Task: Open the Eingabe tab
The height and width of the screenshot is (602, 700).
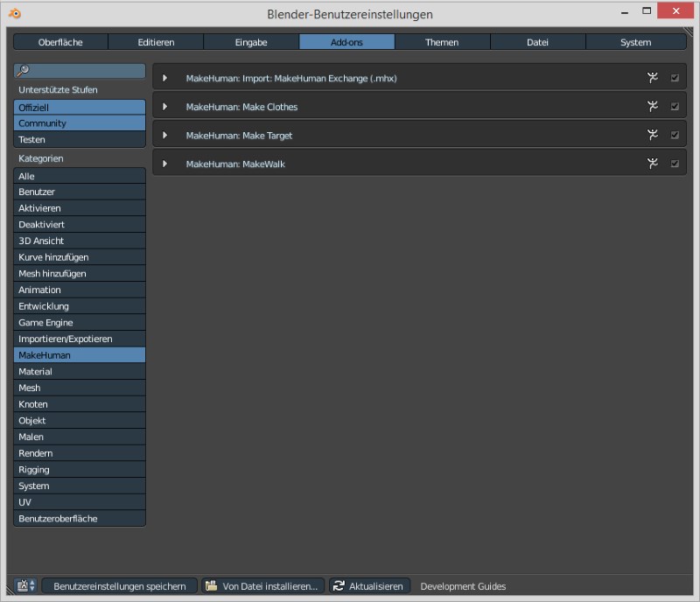Action: pos(251,42)
